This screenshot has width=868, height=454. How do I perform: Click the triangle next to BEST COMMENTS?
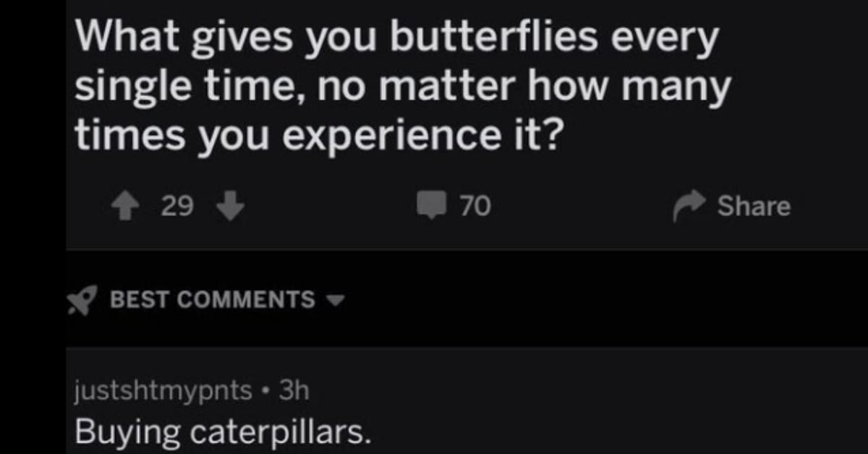(335, 299)
